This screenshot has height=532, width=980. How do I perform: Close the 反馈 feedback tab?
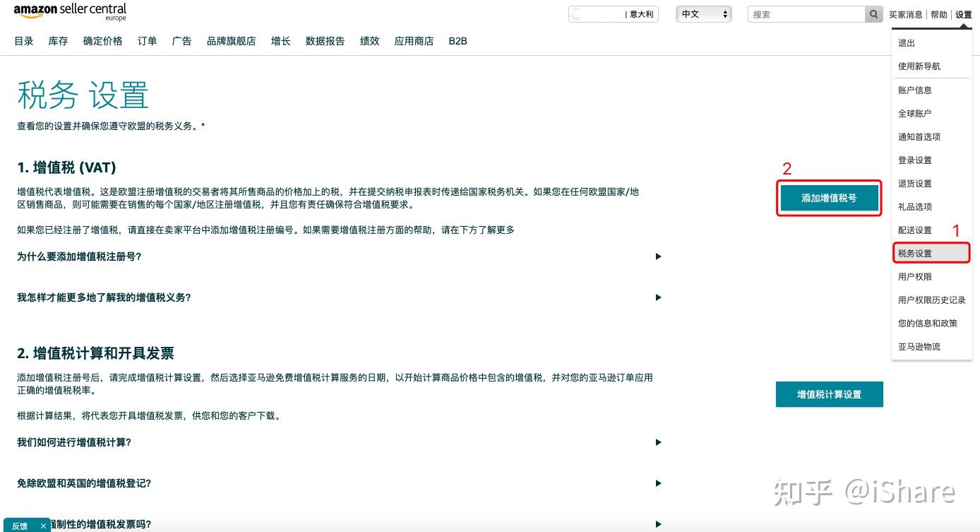[42, 526]
